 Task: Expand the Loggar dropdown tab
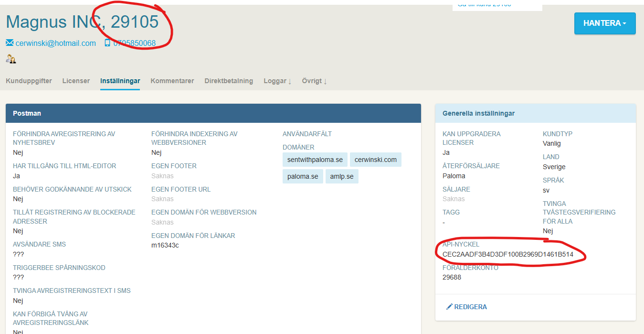[x=277, y=81]
